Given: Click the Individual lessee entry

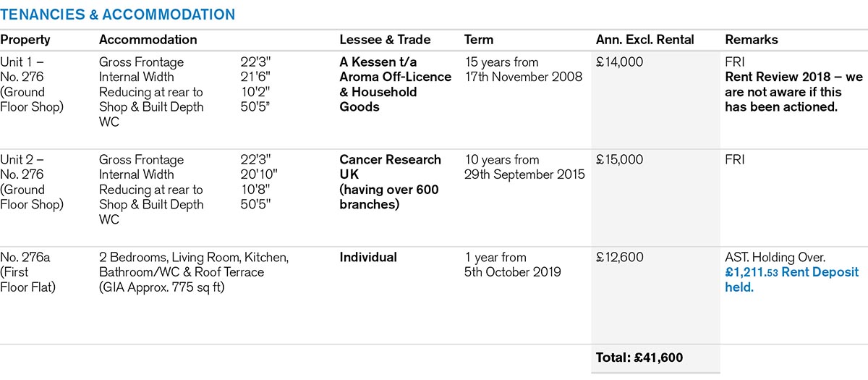Looking at the screenshot, I should pyautogui.click(x=368, y=257).
